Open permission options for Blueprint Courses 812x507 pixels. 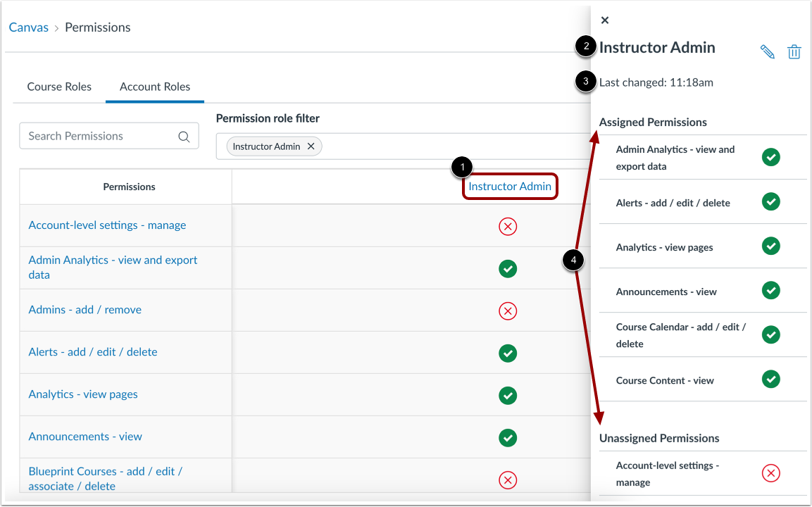coord(508,480)
